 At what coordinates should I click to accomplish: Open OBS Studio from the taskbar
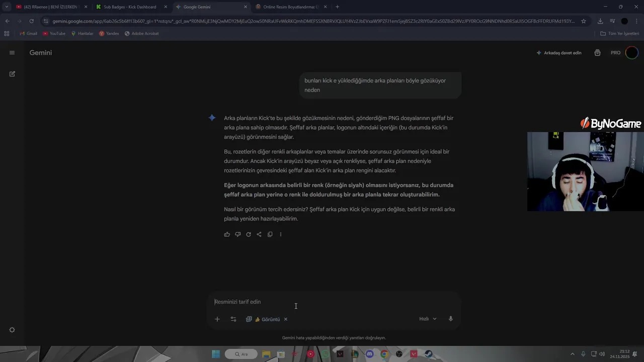click(x=399, y=354)
